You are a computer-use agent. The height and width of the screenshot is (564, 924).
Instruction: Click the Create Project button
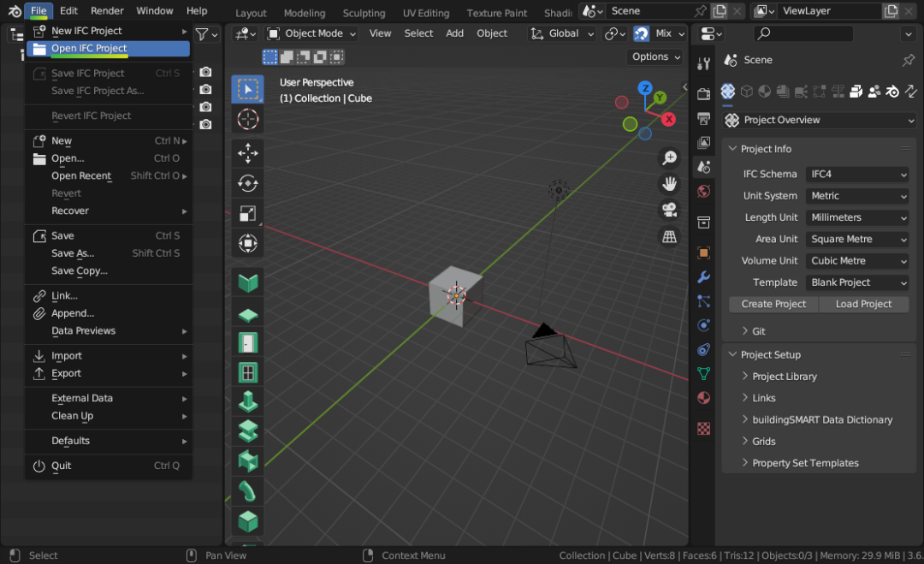point(773,304)
